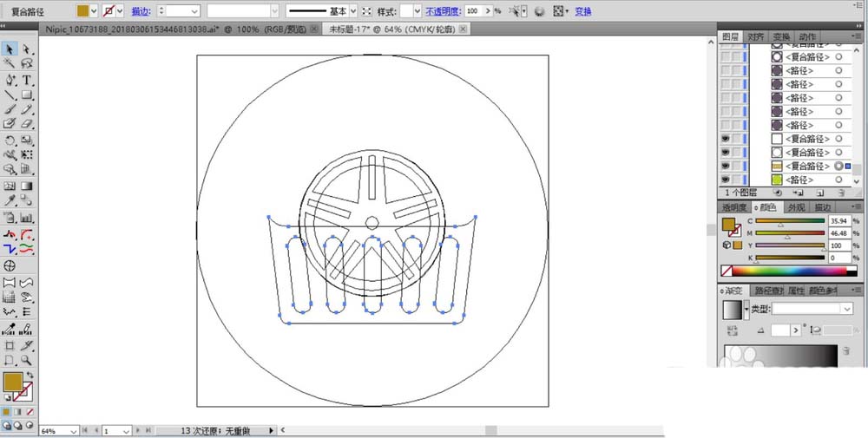Select the Scale tool
The image size is (868, 438).
pyautogui.click(x=27, y=141)
